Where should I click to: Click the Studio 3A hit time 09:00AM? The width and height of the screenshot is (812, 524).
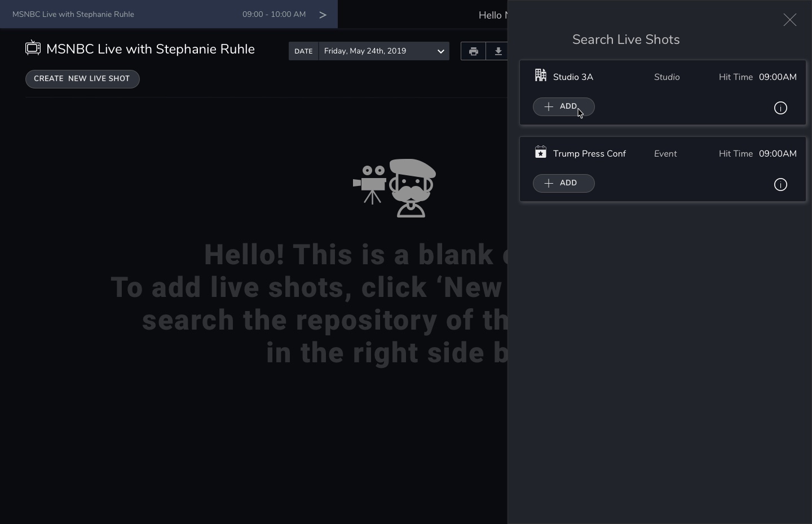pyautogui.click(x=777, y=77)
